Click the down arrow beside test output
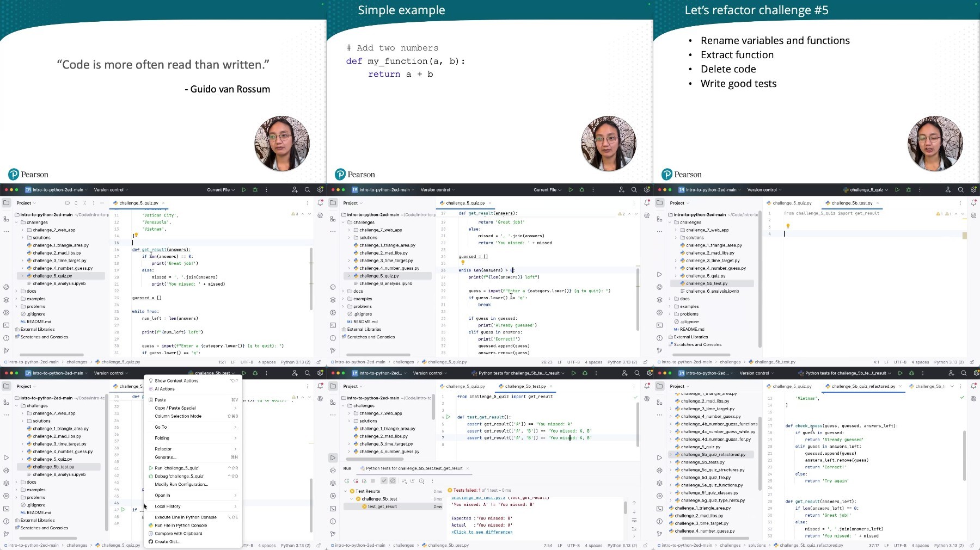The image size is (980, 550). [x=634, y=512]
